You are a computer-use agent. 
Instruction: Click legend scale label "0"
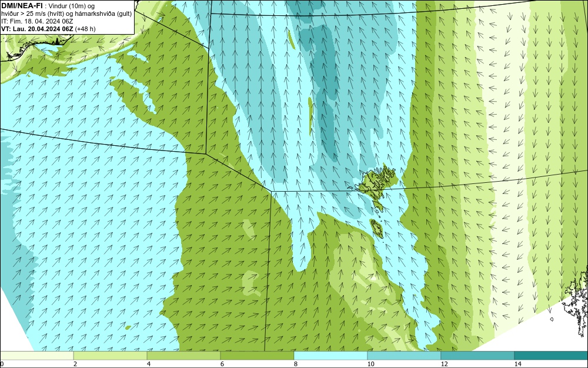2,364
